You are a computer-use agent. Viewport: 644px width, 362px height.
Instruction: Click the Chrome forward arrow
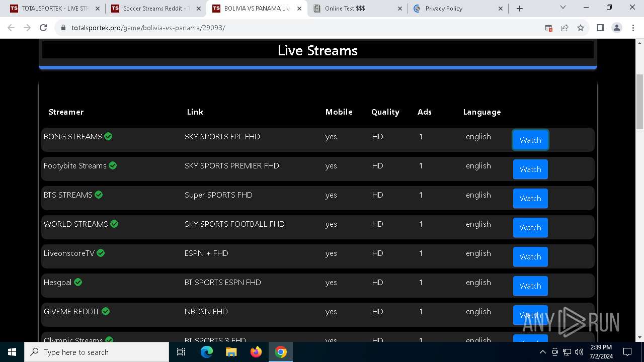click(27, 28)
